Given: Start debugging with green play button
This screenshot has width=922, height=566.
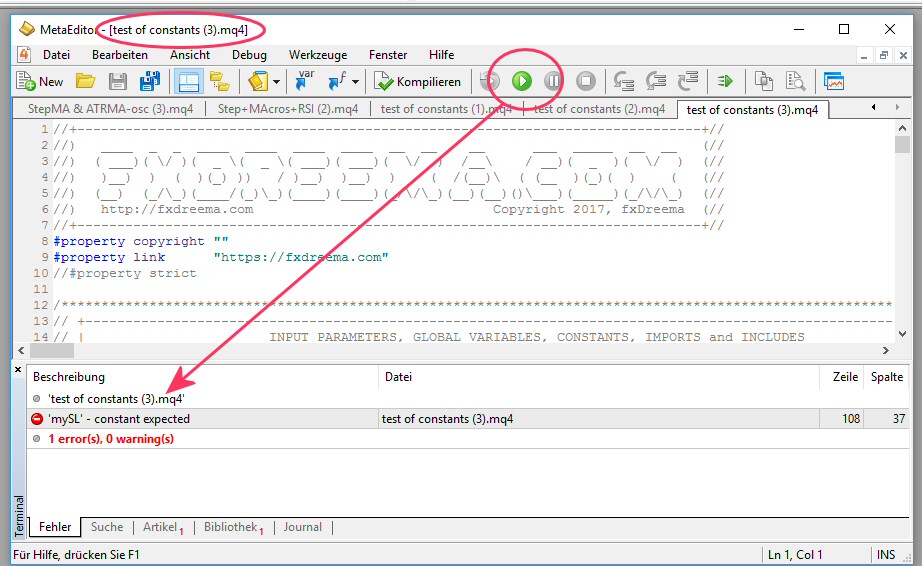Looking at the screenshot, I should [x=522, y=81].
